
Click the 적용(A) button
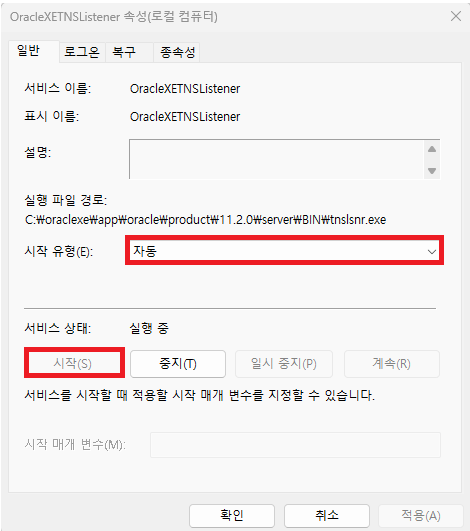coord(421,515)
